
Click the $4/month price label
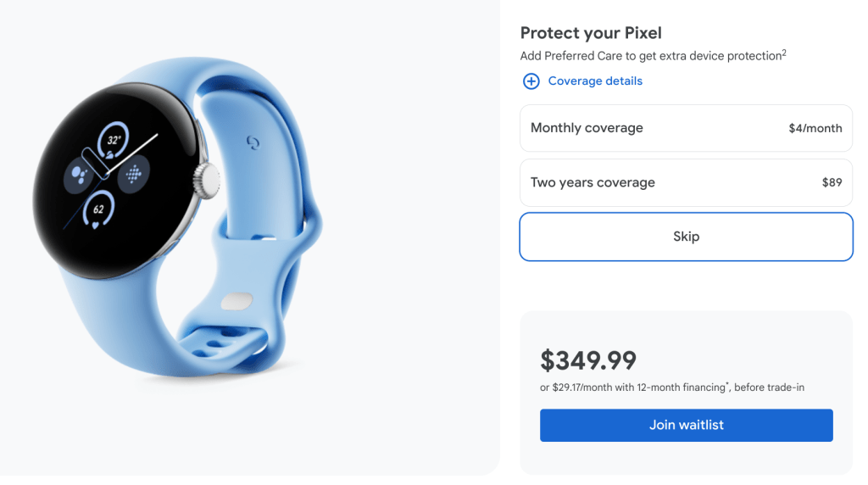coord(815,129)
